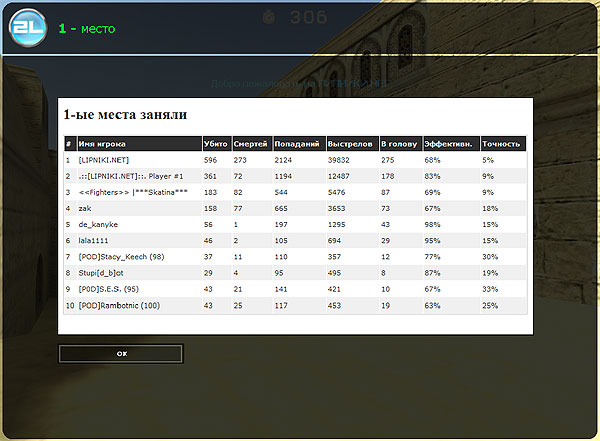Click player name 'zak'
600x441 pixels.
point(85,208)
